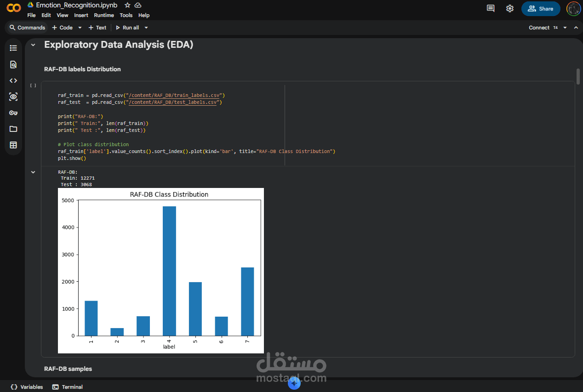Open the secrets key icon
The image size is (583, 392).
click(13, 113)
